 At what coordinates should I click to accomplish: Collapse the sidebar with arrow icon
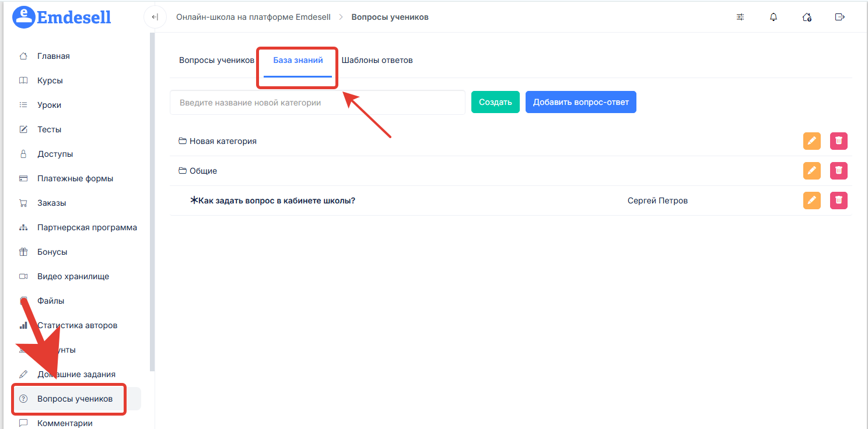pos(155,17)
